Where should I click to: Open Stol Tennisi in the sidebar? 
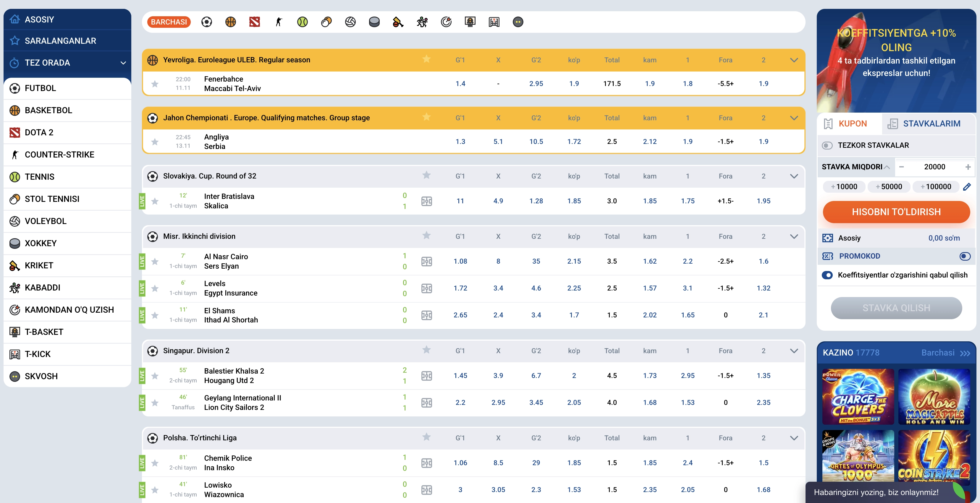point(52,199)
